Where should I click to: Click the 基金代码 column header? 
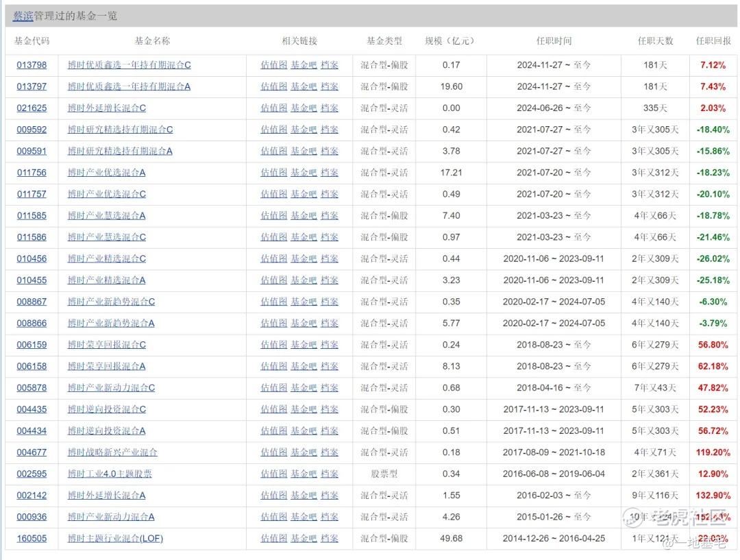(x=32, y=41)
